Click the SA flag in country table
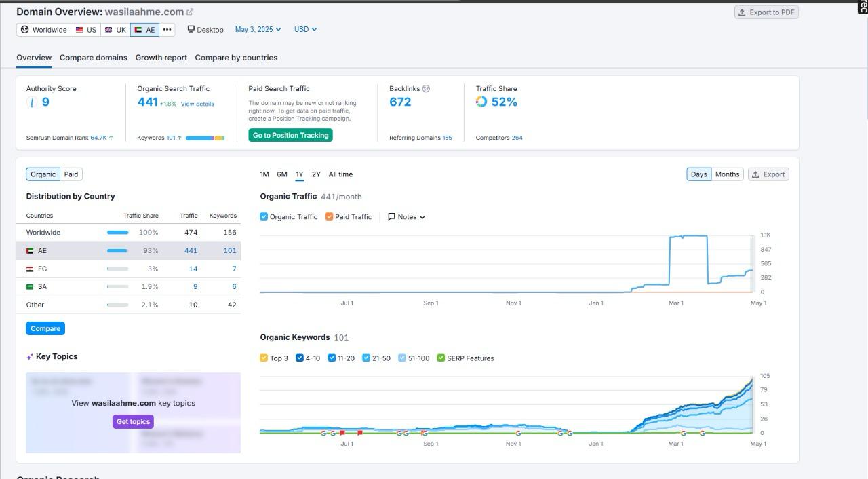 [x=30, y=287]
